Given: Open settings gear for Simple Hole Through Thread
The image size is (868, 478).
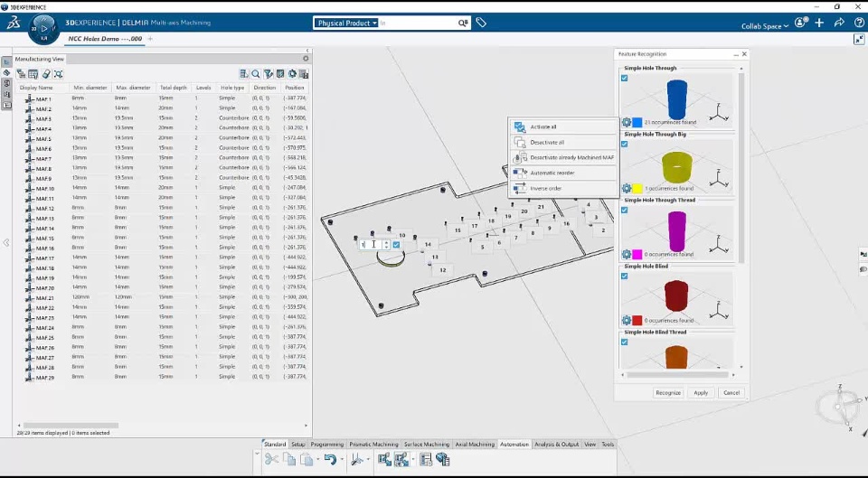Looking at the screenshot, I should coord(626,255).
